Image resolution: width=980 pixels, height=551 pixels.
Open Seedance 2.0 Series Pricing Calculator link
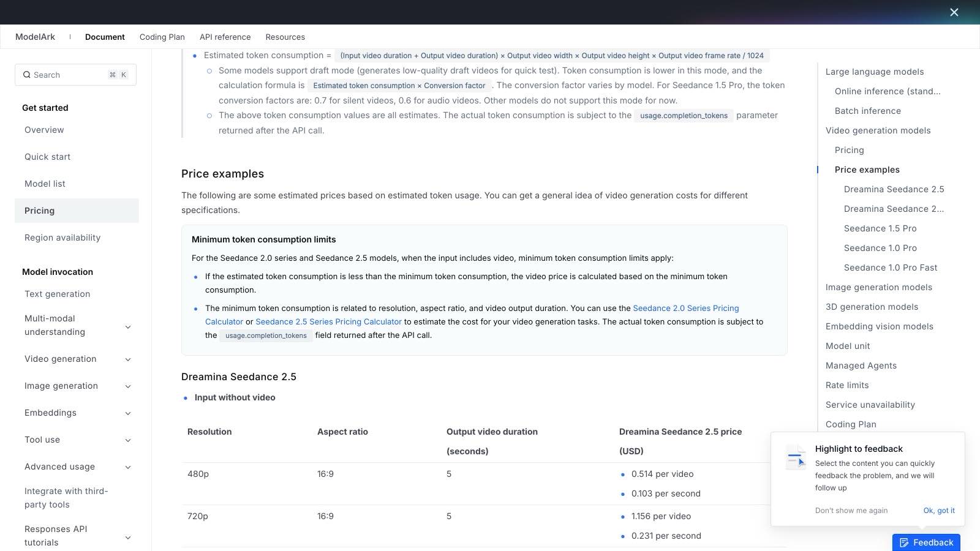686,309
